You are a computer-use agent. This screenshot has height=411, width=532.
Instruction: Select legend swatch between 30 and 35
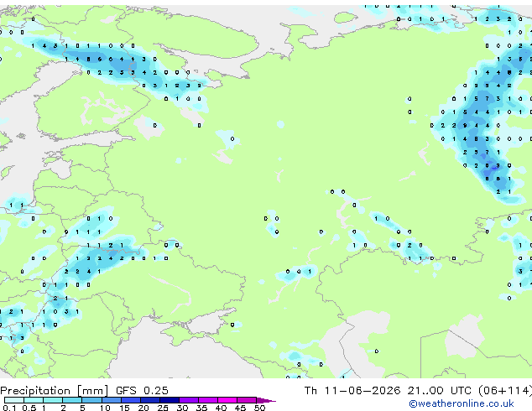[189, 400]
